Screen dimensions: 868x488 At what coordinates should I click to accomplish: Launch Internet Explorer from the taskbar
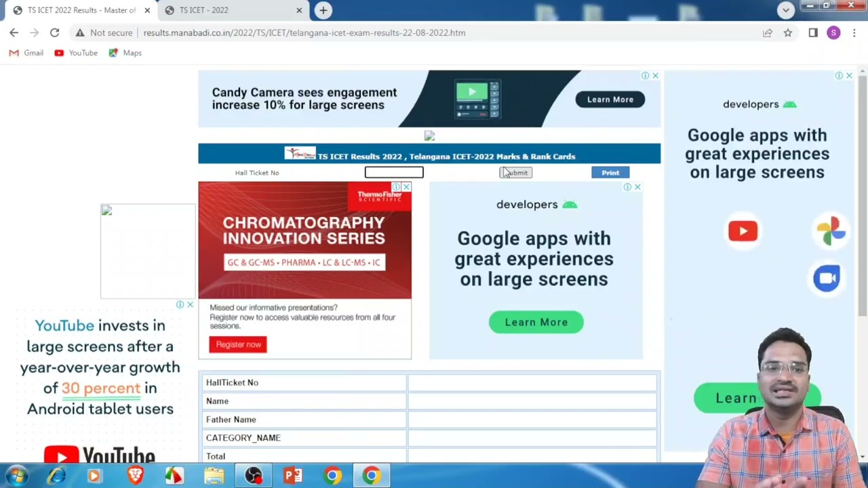[x=56, y=476]
